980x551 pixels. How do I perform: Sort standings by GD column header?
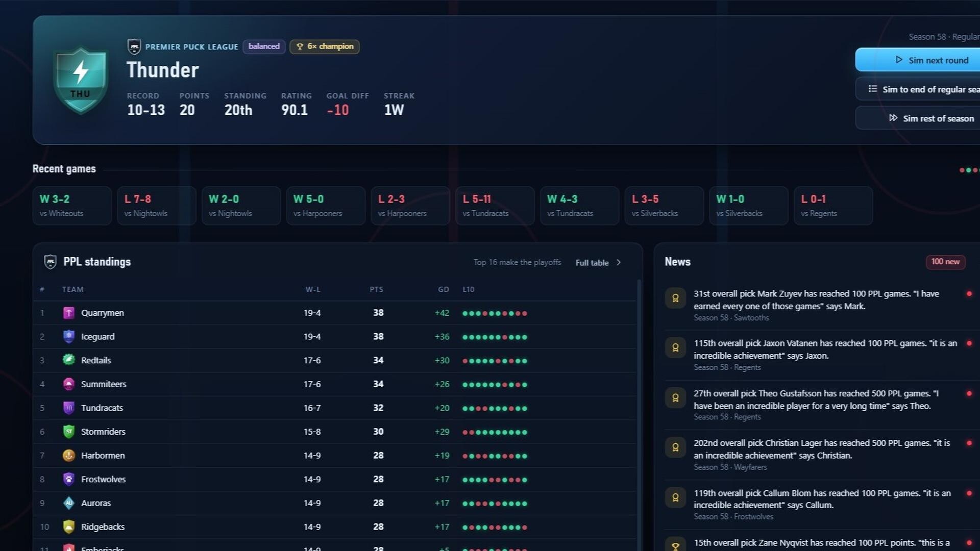[444, 289]
